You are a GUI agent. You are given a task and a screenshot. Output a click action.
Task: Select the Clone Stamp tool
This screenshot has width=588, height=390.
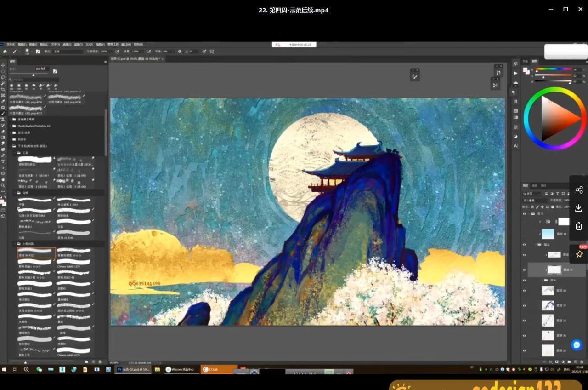[3, 119]
